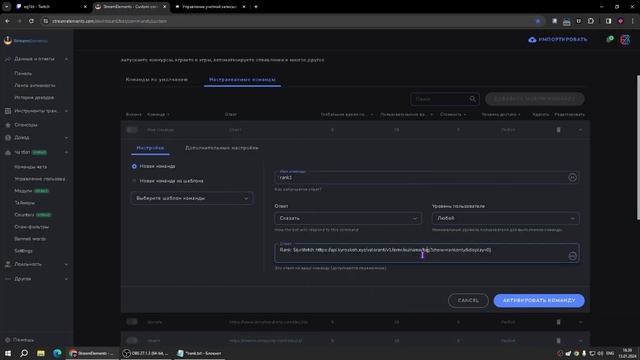Click the search magnifier icon
The image size is (640, 360).
tap(473, 99)
